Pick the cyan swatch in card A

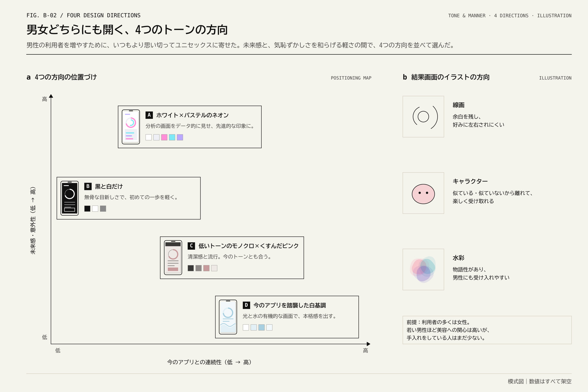pos(172,137)
